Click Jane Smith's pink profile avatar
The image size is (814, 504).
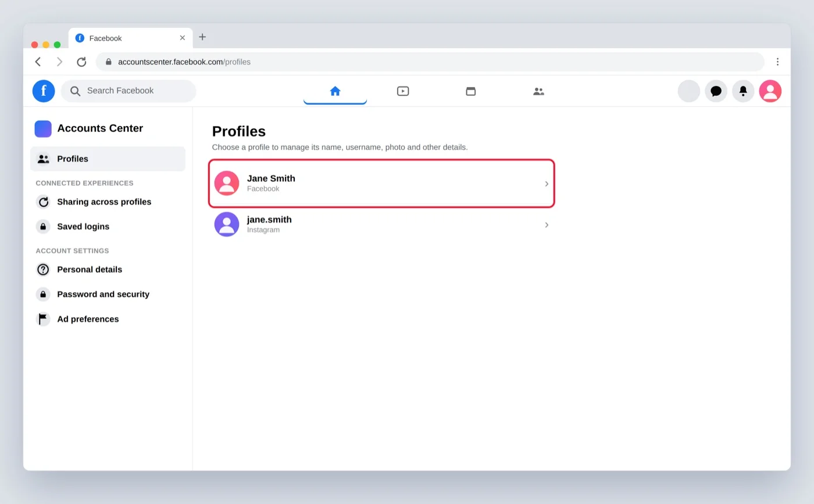[227, 183]
